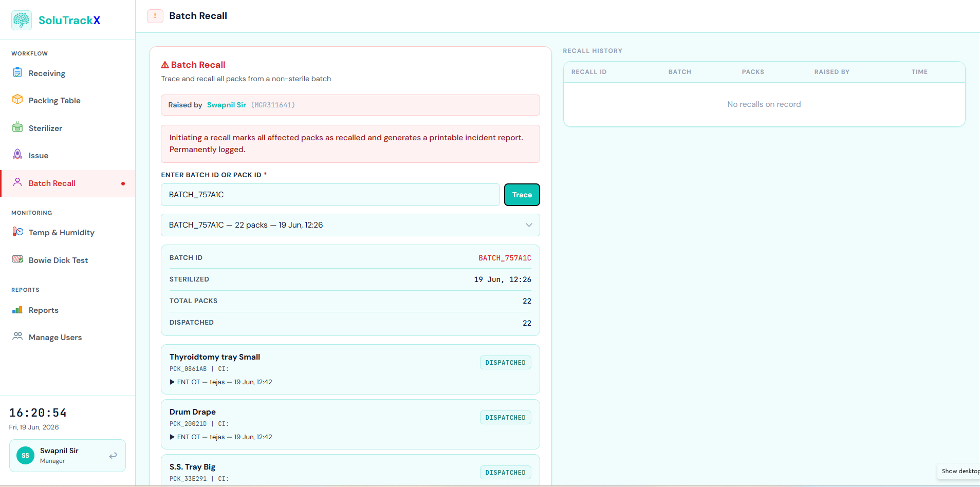Click the Show desktop button
Image resolution: width=980 pixels, height=487 pixels.
[959, 471]
